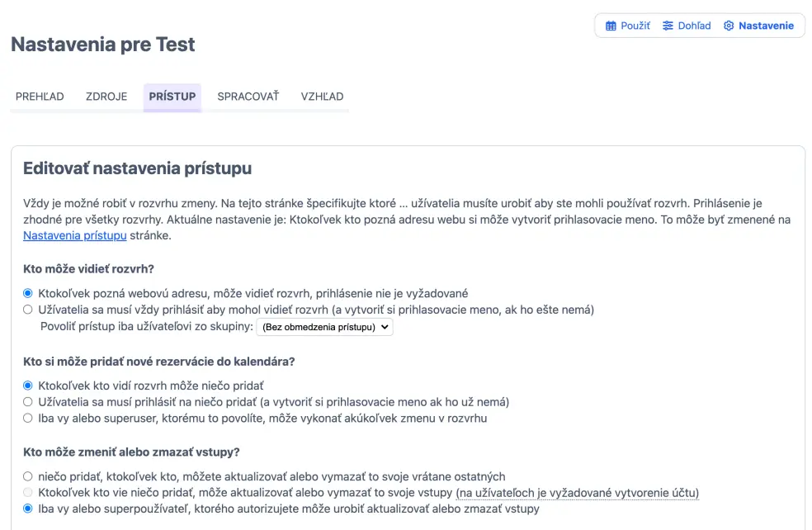
Task: Select 'Ktokoľvek kto vidí rozvrh môže niečo pridať'
Action: 28,386
